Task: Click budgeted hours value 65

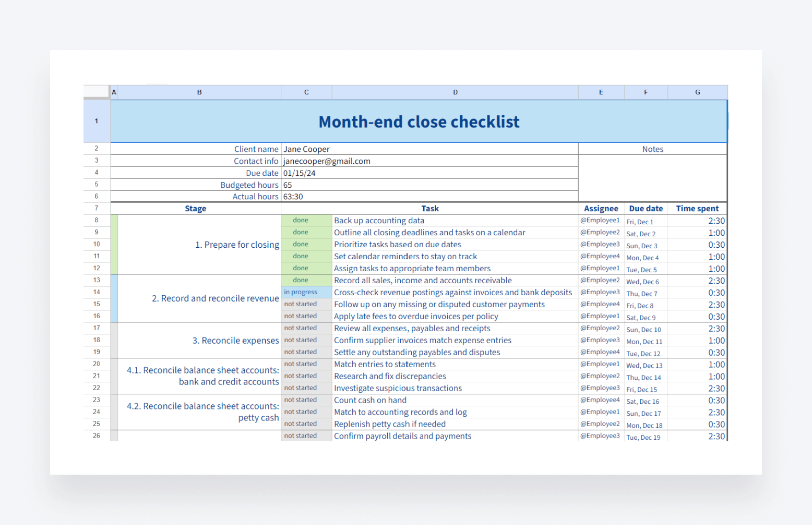Action: pos(429,185)
